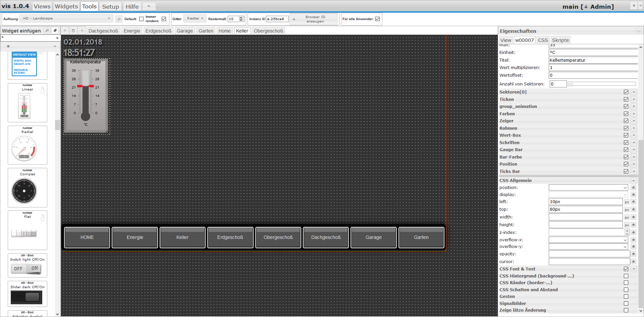
Task: Expand the Sektoren[0] section arrow
Action: click(634, 92)
